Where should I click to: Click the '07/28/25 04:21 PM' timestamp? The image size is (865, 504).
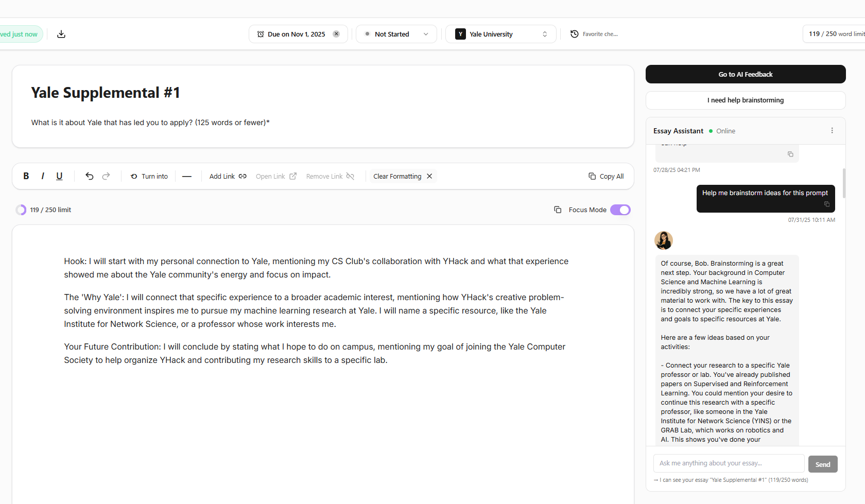[x=677, y=170]
